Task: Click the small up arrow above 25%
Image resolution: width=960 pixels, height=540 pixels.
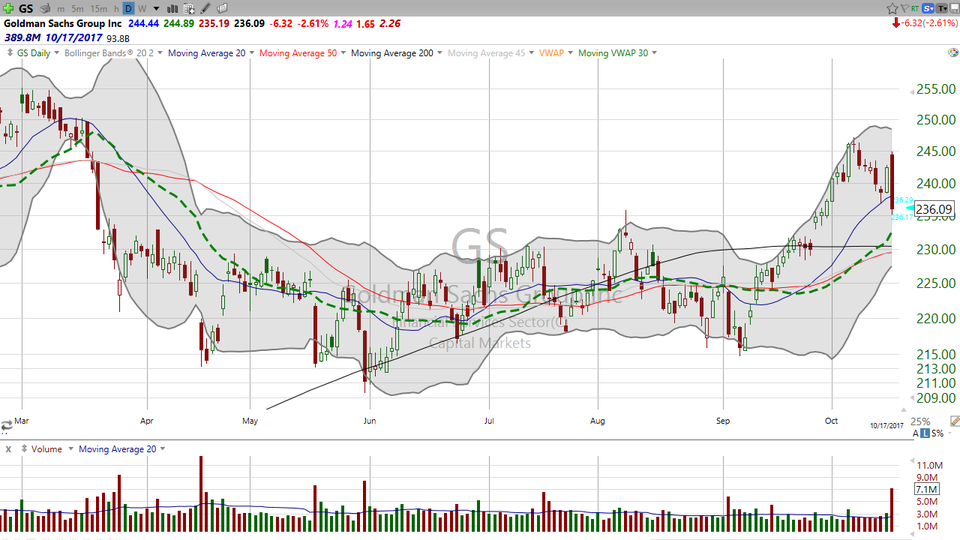Action: [903, 410]
